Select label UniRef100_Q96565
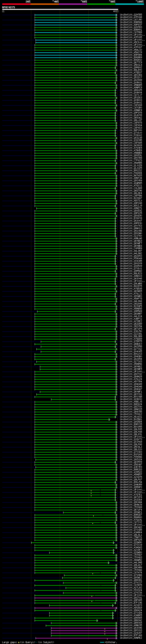 pos(131,618)
